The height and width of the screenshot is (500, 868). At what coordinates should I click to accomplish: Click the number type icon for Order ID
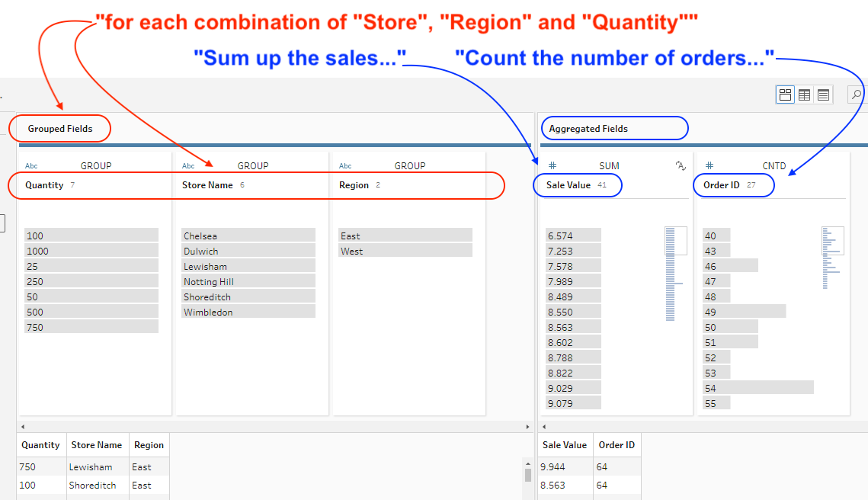click(x=709, y=165)
